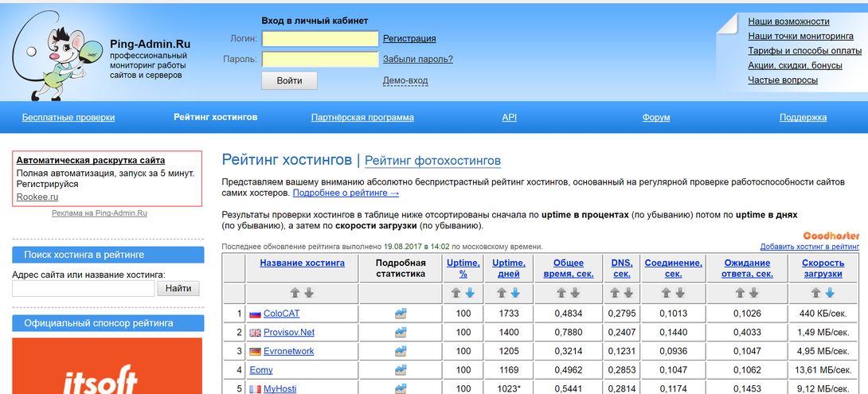The height and width of the screenshot is (394, 868).
Task: Switch to Рейтинг фотохостингов tab link
Action: click(433, 161)
